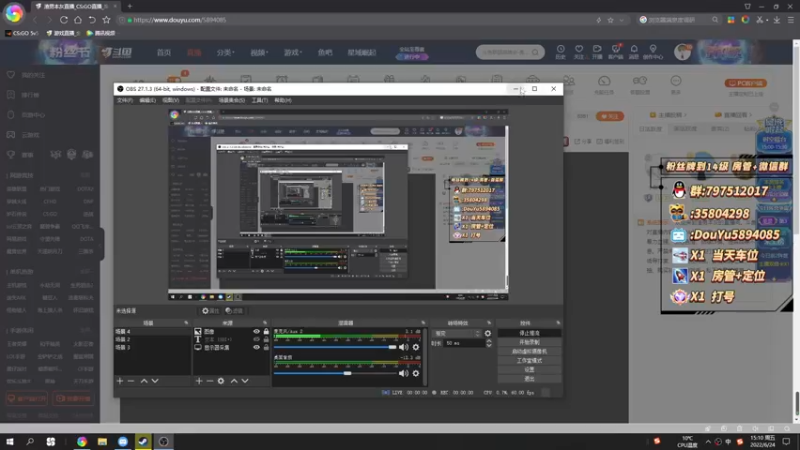Viewport: 800px width, 450px height.
Task: Add a new scene with plus icon
Action: pos(120,381)
